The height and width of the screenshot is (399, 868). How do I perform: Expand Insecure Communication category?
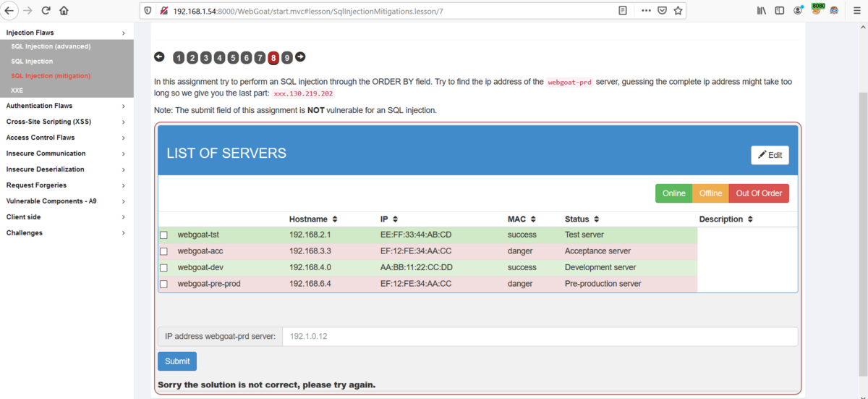point(67,154)
